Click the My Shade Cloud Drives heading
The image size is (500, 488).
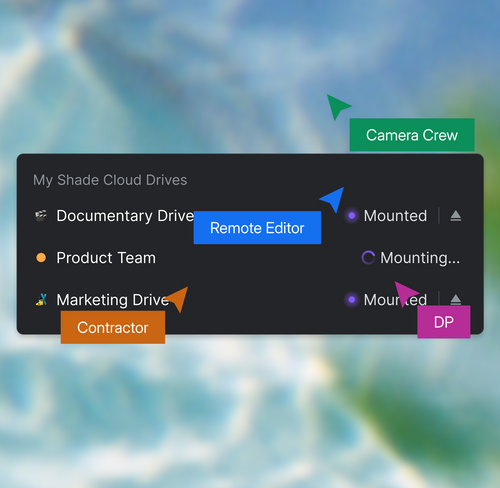pyautogui.click(x=110, y=180)
